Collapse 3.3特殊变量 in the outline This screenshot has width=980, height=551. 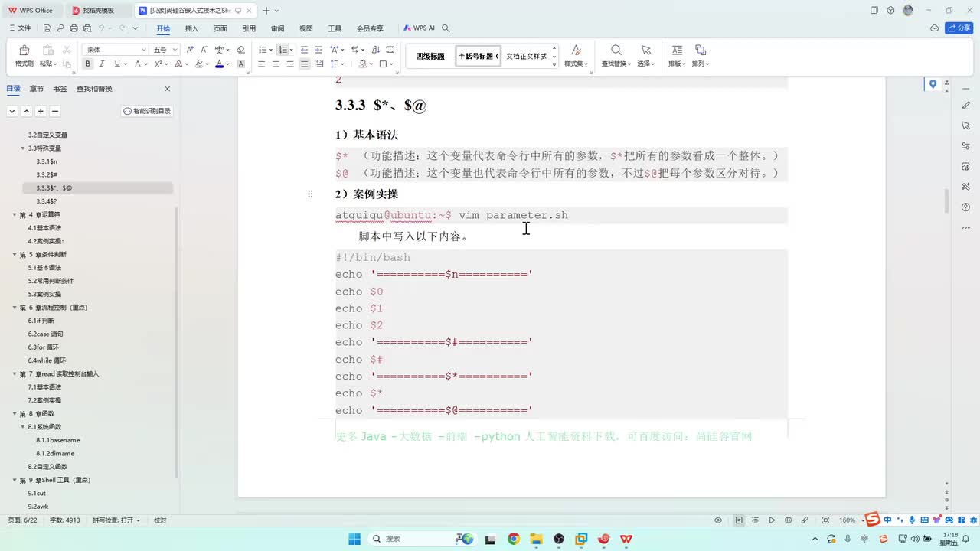22,148
